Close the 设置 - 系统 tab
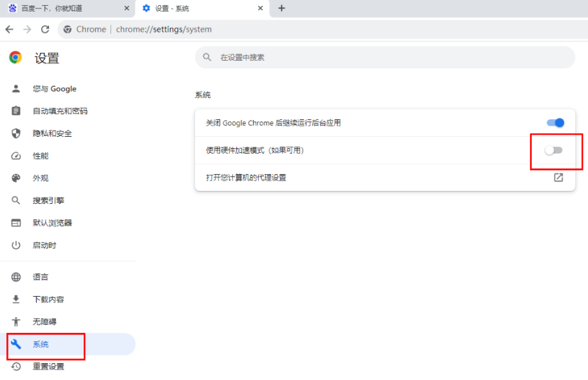The width and height of the screenshot is (588, 380). coord(260,8)
